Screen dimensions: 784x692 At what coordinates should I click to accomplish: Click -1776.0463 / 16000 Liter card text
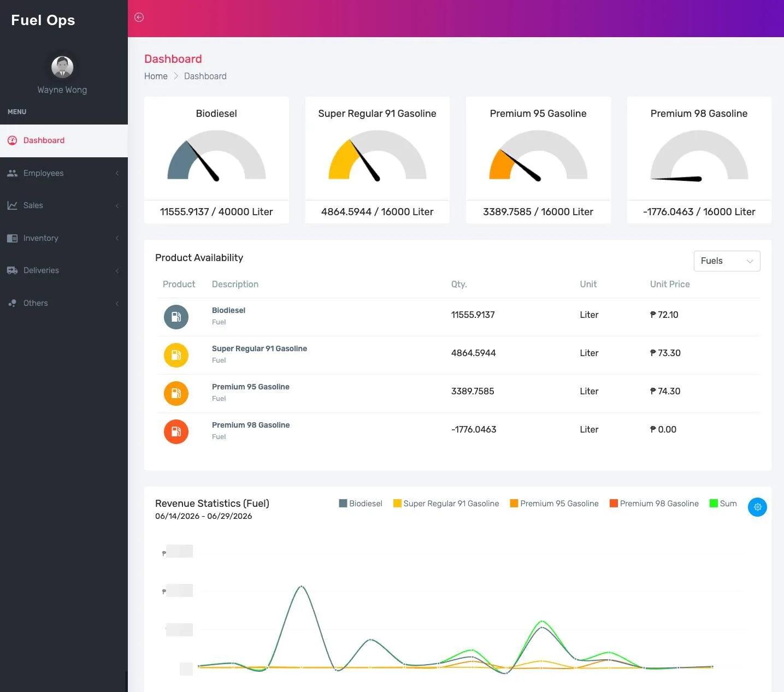pyautogui.click(x=699, y=212)
